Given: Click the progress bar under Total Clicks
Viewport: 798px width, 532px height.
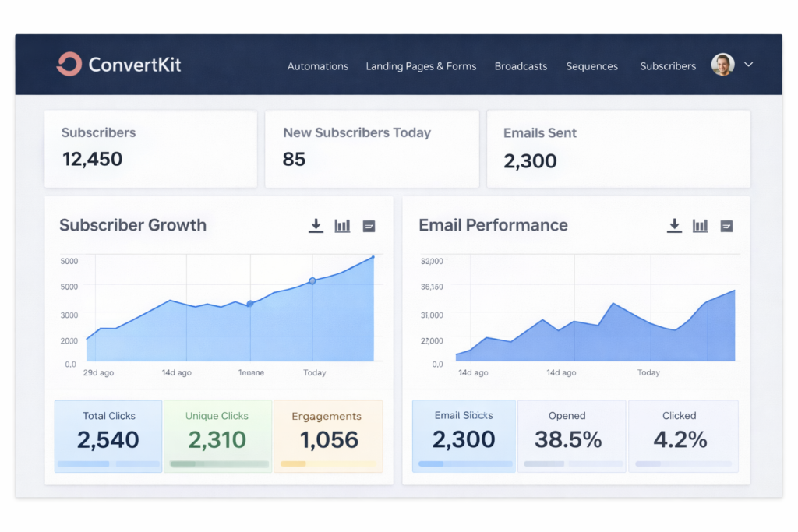Looking at the screenshot, I should (x=108, y=462).
